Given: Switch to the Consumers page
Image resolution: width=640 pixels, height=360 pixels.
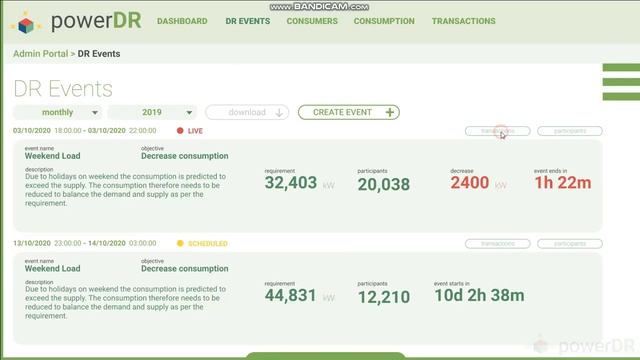Looking at the screenshot, I should 312,21.
